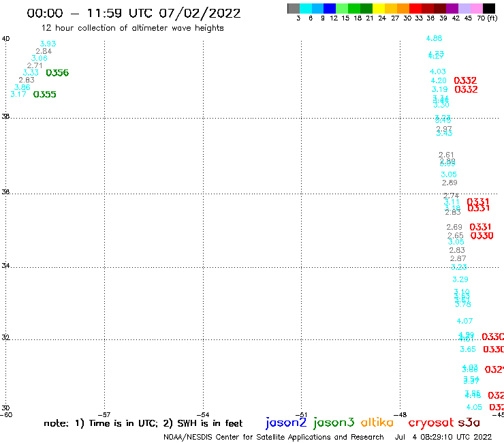Click the orange swatch above label 30
Screen dimensions: 504x443
coord(403,8)
